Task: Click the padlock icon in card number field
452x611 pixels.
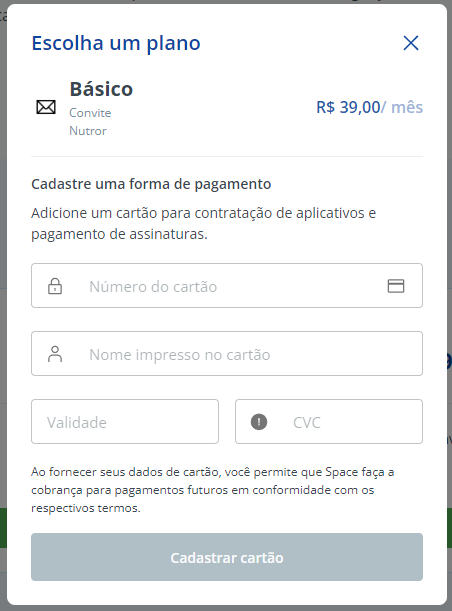Action: point(55,286)
